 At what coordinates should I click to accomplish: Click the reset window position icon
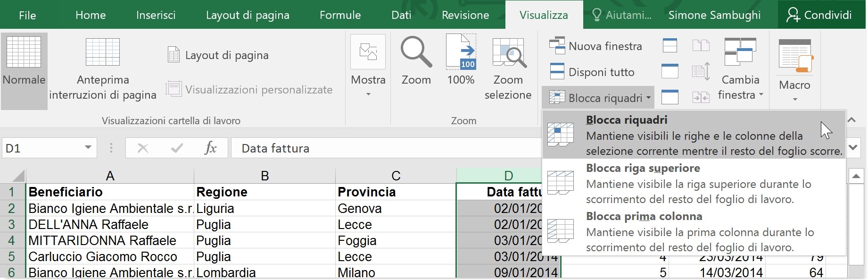[701, 97]
